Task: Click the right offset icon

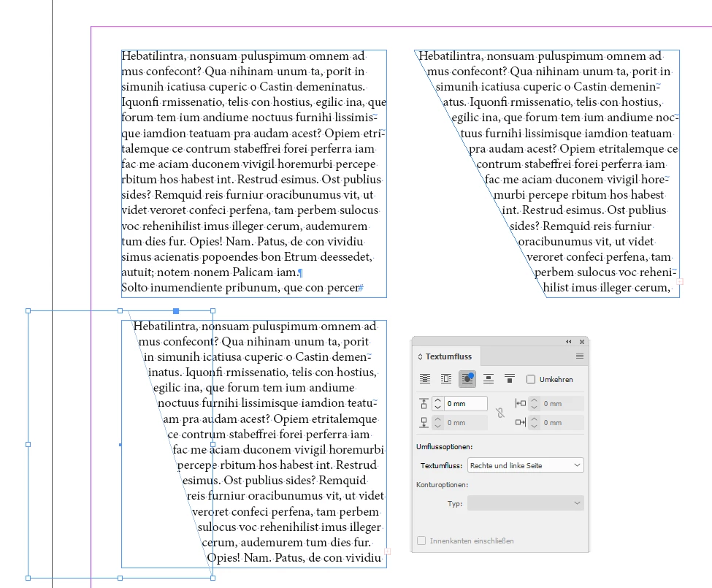Action: click(x=521, y=422)
